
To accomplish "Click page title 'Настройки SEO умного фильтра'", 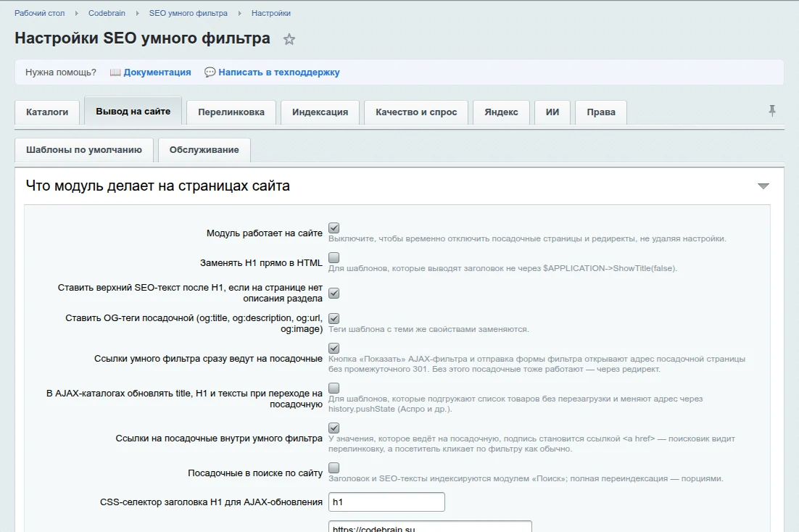I will coord(142,38).
